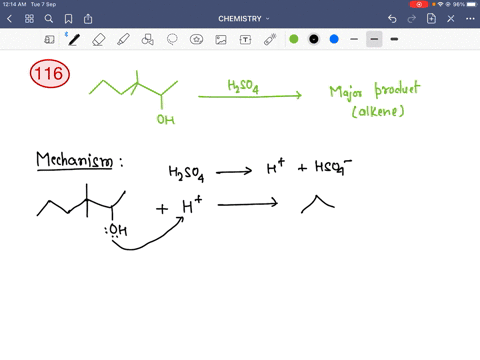Image resolution: width=480 pixels, height=360 pixels.
Task: Tap the green Major product text
Action: pyautogui.click(x=375, y=91)
